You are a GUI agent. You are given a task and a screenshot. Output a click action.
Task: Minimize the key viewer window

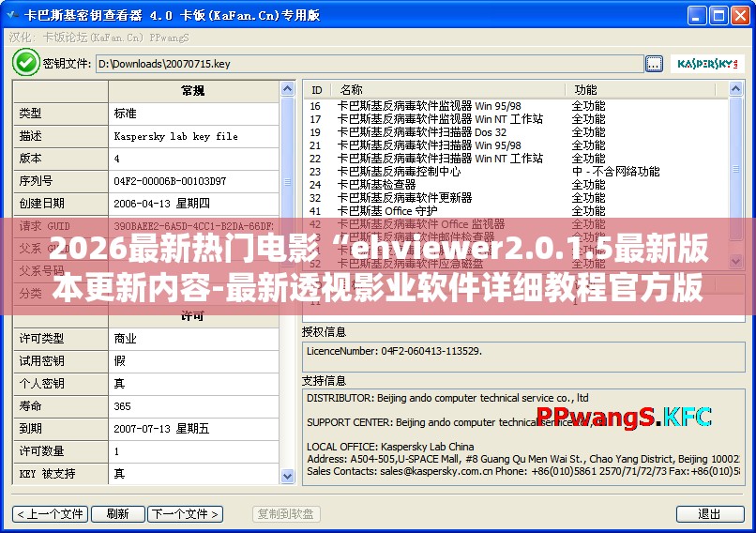point(696,15)
